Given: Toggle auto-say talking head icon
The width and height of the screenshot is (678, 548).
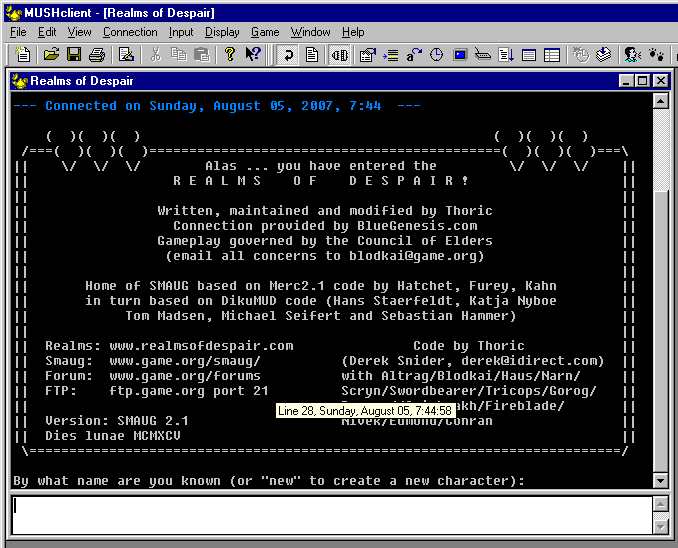Looking at the screenshot, I should pyautogui.click(x=633, y=55).
